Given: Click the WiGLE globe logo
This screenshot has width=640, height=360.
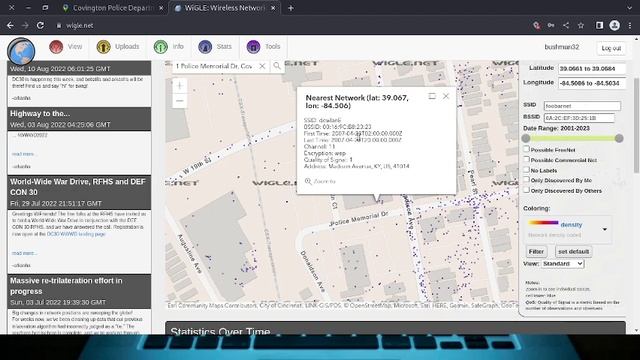Looking at the screenshot, I should coord(21,51).
